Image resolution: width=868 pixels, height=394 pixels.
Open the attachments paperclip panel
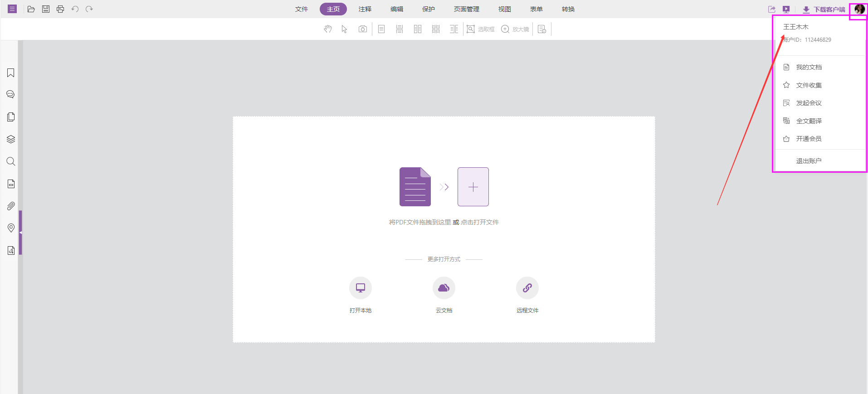(11, 206)
